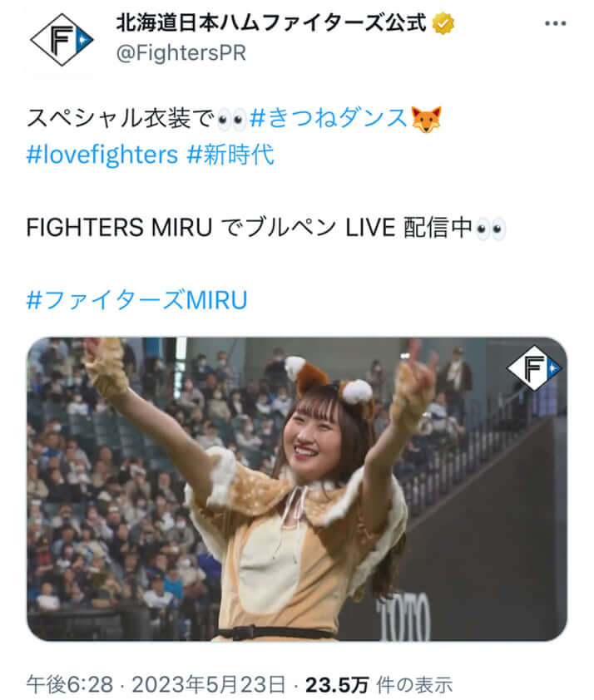Click the account name 北海道日本ハムファイターズ公式

click(x=271, y=23)
